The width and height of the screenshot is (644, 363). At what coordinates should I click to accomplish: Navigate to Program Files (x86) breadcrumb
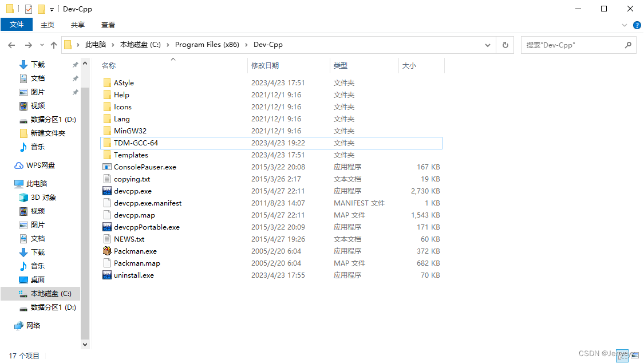point(207,45)
